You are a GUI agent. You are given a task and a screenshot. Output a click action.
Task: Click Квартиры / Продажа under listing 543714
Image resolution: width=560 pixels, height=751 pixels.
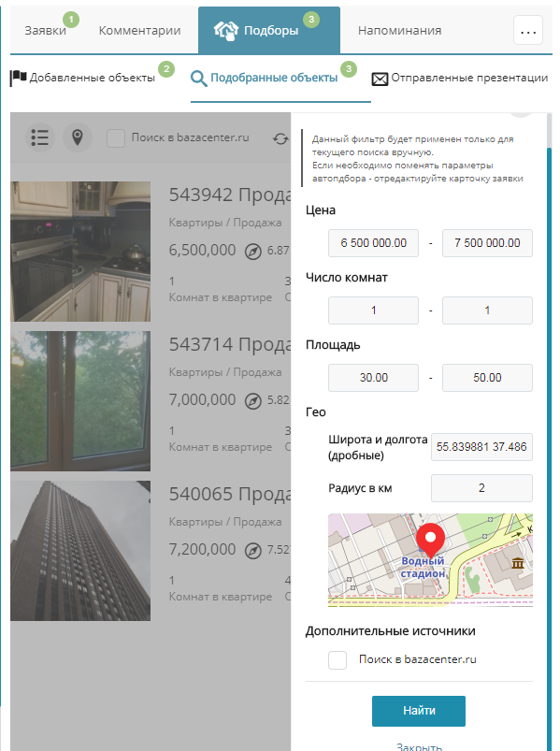pos(225,372)
